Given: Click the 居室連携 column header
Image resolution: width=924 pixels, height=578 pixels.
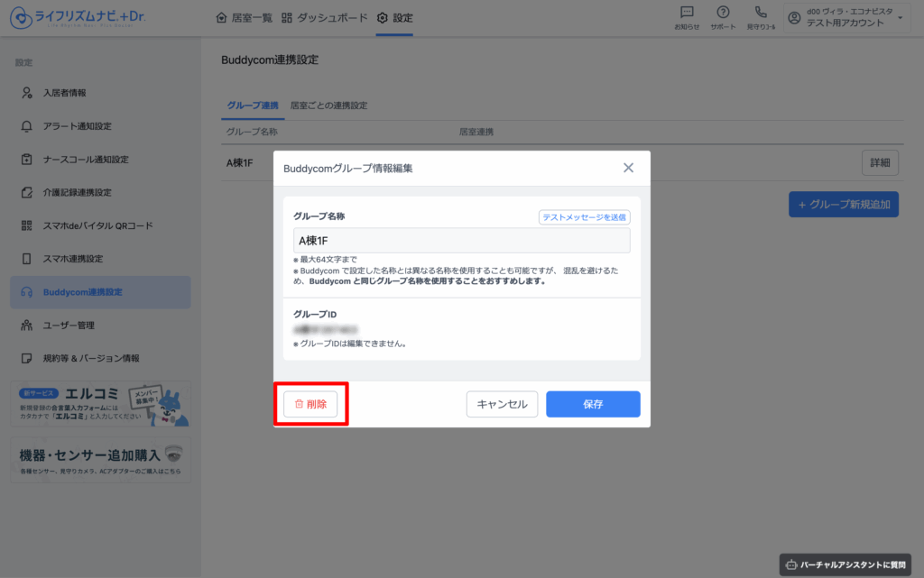Looking at the screenshot, I should (x=476, y=132).
